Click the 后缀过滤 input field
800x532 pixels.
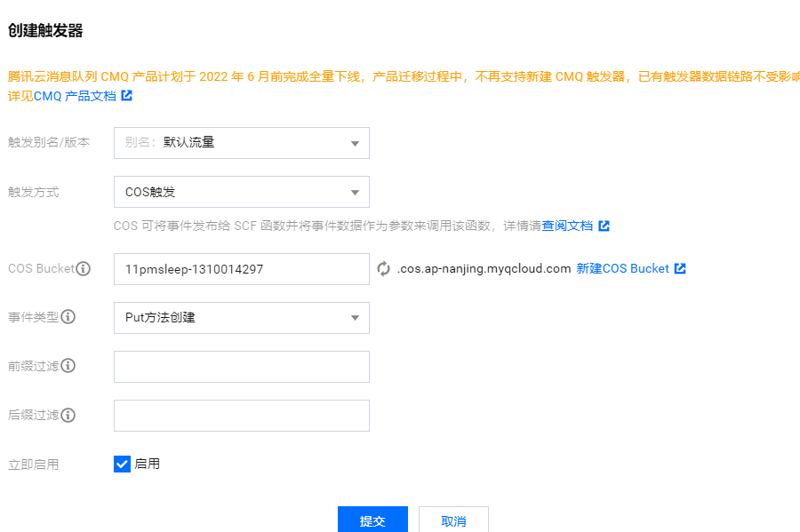pyautogui.click(x=241, y=416)
